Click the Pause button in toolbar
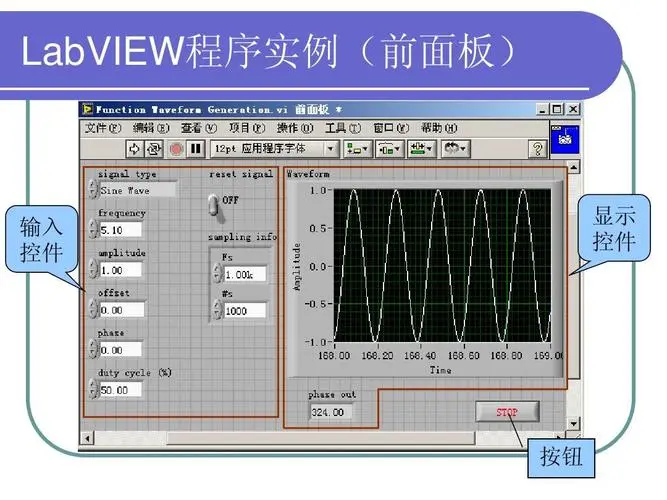The width and height of the screenshot is (667, 500). point(196,149)
